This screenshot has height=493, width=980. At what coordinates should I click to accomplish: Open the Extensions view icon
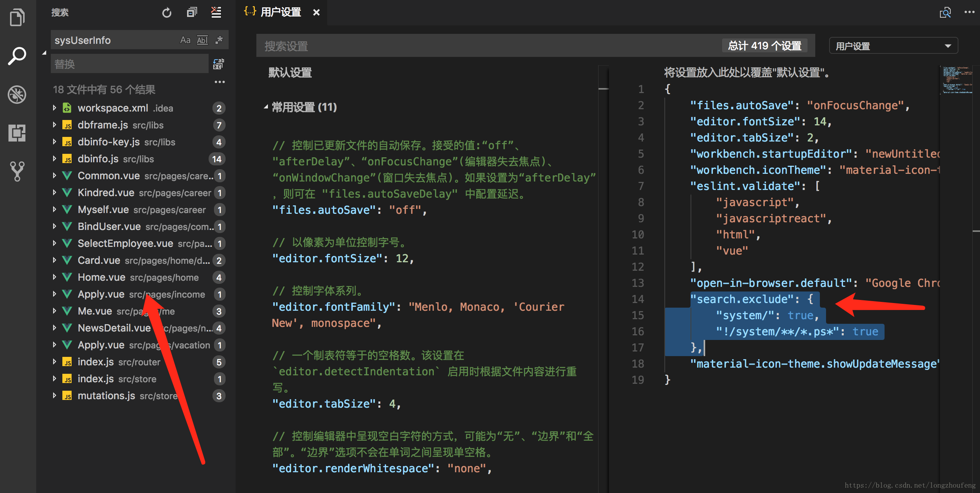pyautogui.click(x=17, y=133)
